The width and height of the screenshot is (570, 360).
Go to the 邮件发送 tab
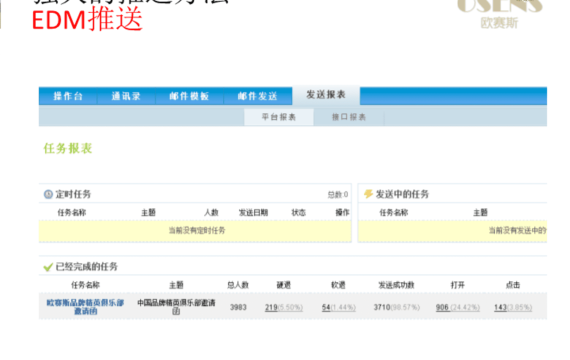pyautogui.click(x=257, y=96)
